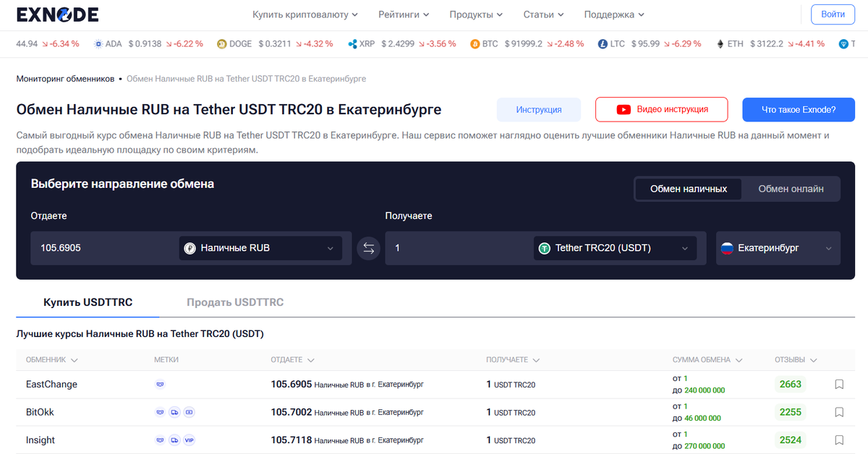Click the DOGE coin icon in ticker

(x=222, y=44)
